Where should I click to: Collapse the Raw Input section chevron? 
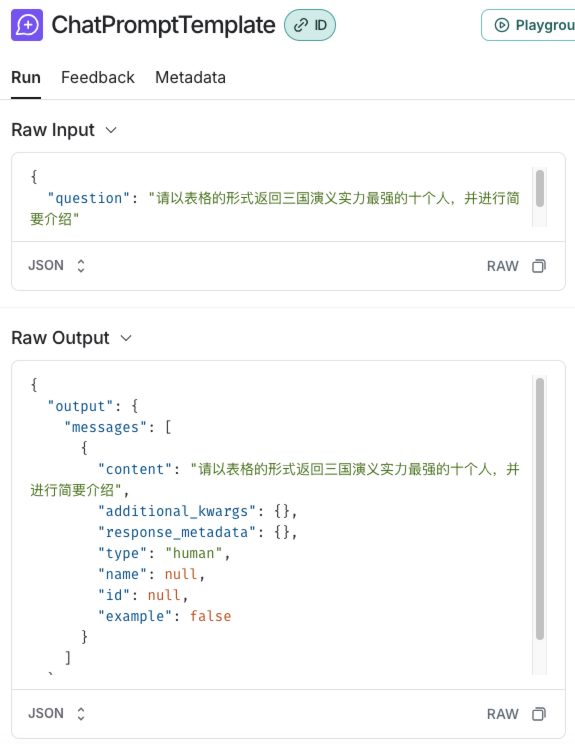tap(111, 130)
